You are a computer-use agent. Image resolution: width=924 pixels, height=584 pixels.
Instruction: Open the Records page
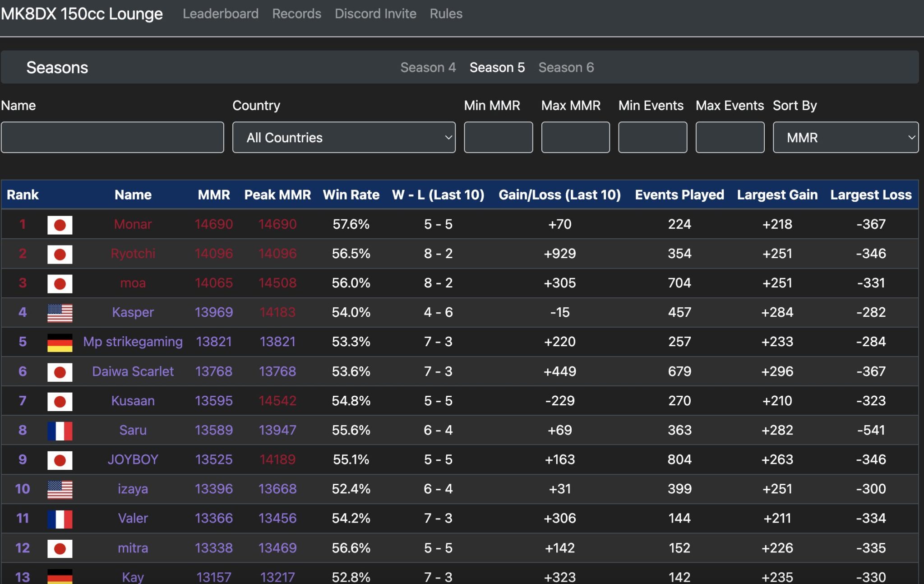(x=296, y=14)
